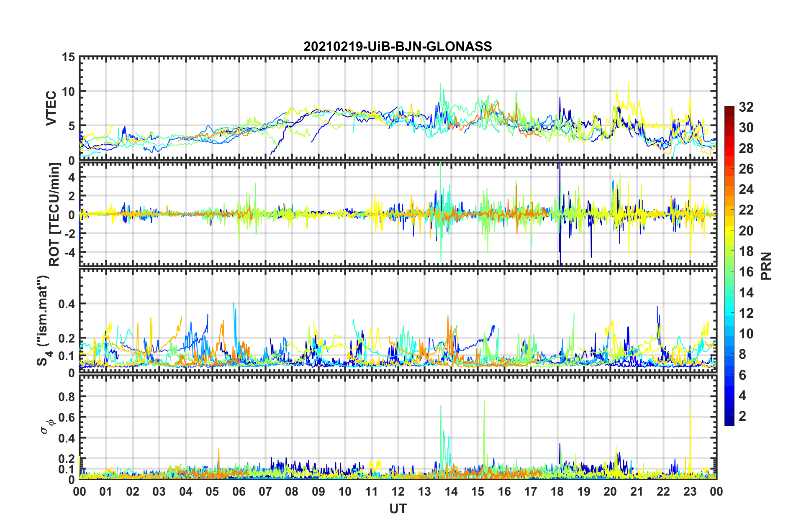Click x-axis tick label 12
The height and width of the screenshot is (532, 796).
[398, 491]
